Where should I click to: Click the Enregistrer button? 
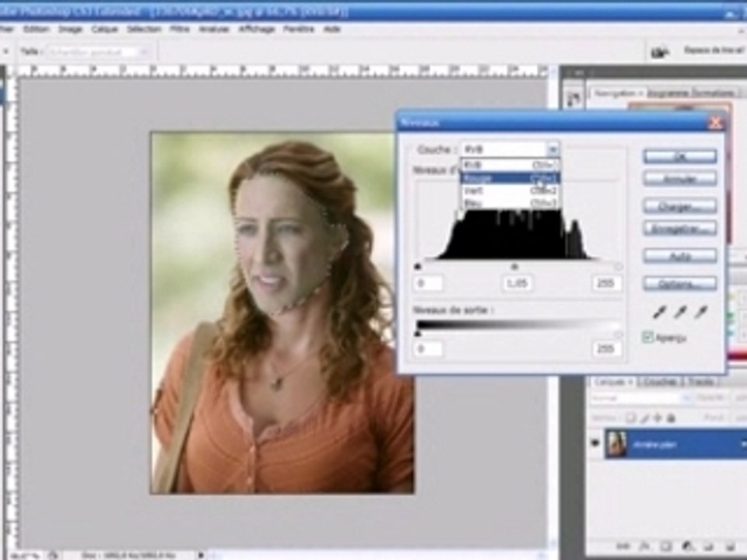pos(680,229)
